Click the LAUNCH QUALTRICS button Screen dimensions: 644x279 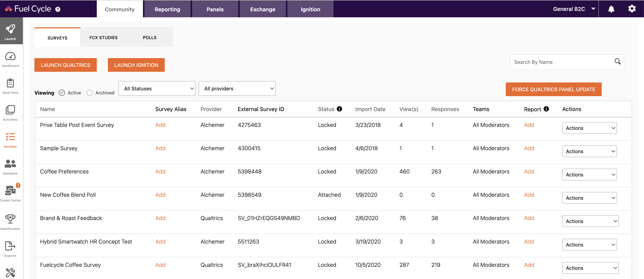tap(66, 65)
